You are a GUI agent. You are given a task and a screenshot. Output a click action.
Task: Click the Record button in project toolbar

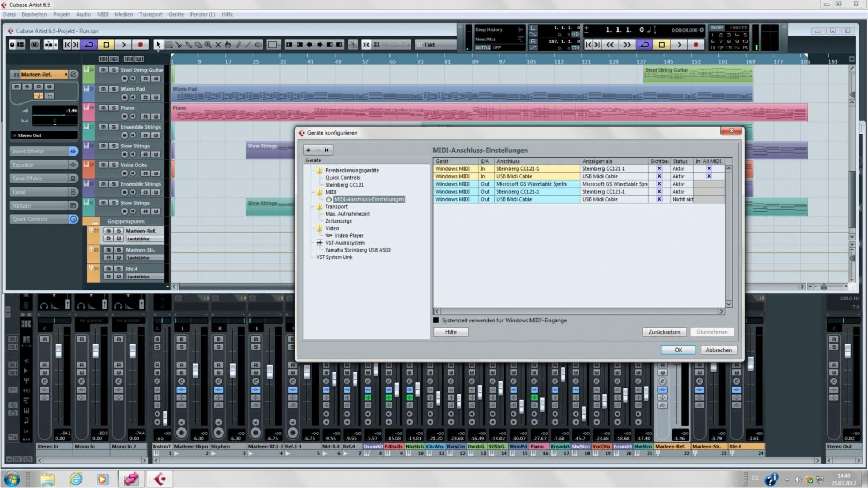click(141, 45)
